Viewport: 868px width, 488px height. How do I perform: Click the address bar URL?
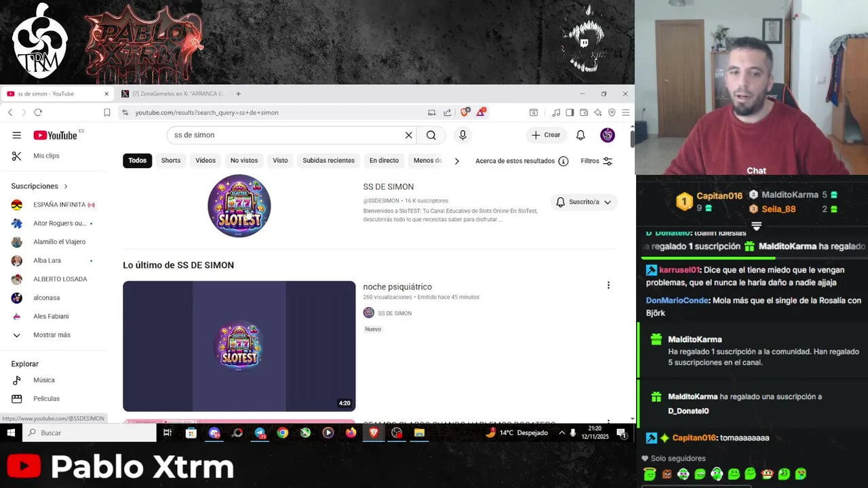pos(207,113)
